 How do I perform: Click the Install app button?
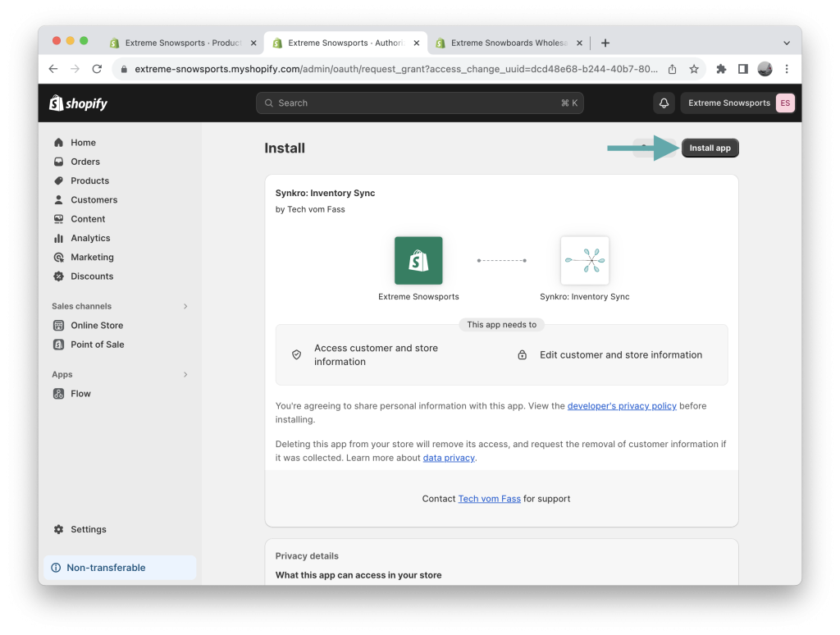(710, 148)
